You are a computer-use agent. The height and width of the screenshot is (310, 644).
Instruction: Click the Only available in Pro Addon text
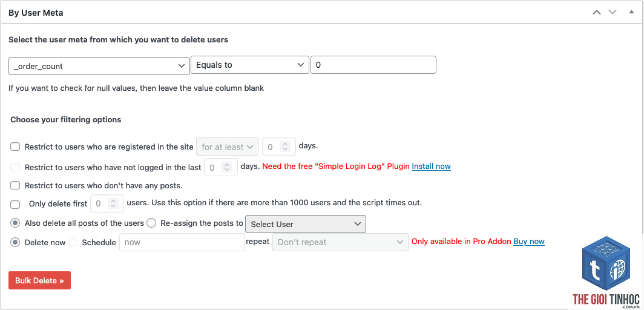(461, 241)
